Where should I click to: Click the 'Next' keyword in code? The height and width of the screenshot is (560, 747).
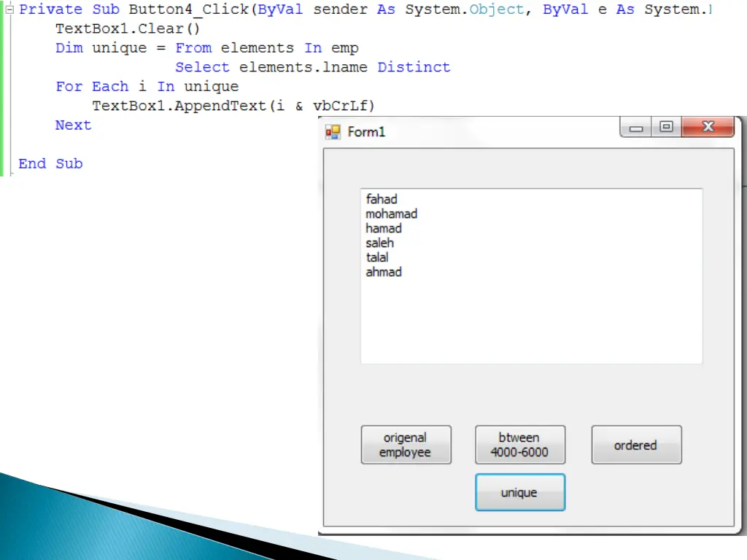[x=73, y=125]
